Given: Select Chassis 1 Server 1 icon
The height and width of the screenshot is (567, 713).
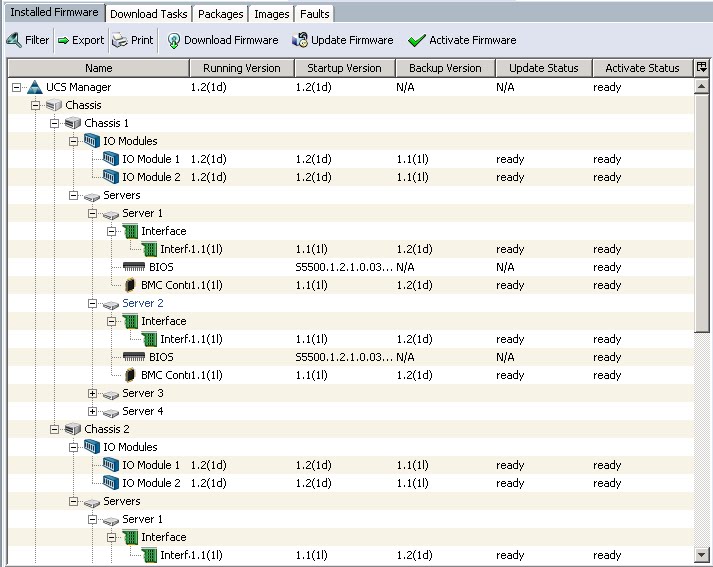Looking at the screenshot, I should (x=111, y=215).
